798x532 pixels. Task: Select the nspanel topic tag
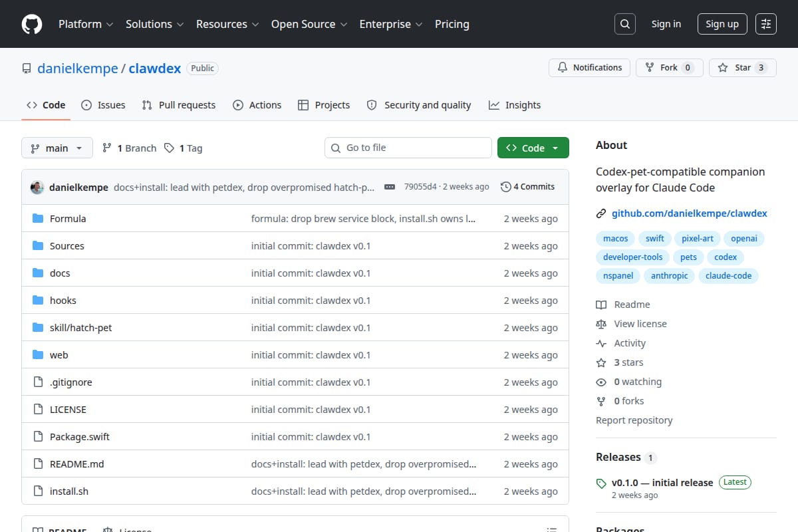pos(618,275)
